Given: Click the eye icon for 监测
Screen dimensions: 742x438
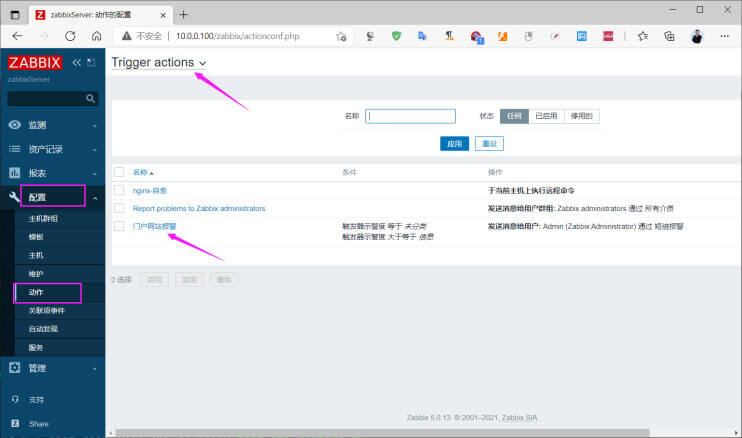Looking at the screenshot, I should 15,125.
